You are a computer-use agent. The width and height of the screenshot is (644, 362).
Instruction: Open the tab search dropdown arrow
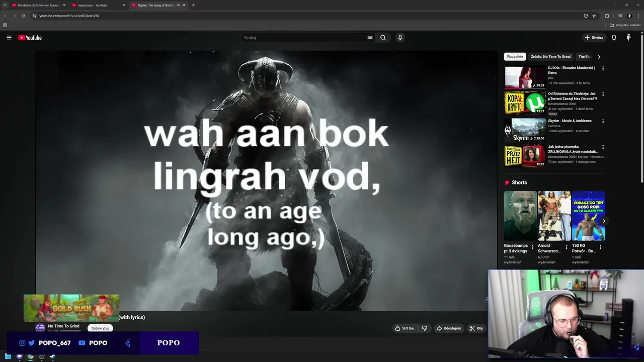[x=5, y=5]
